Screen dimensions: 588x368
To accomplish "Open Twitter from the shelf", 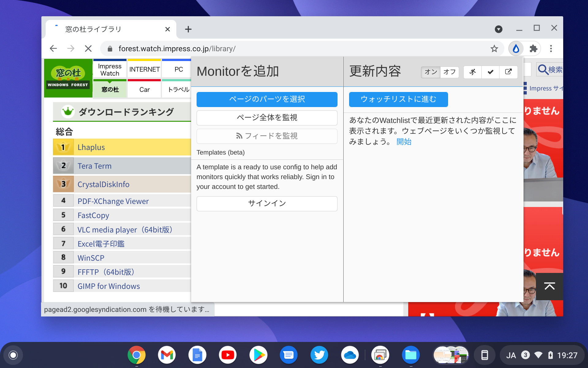I will pos(319,355).
